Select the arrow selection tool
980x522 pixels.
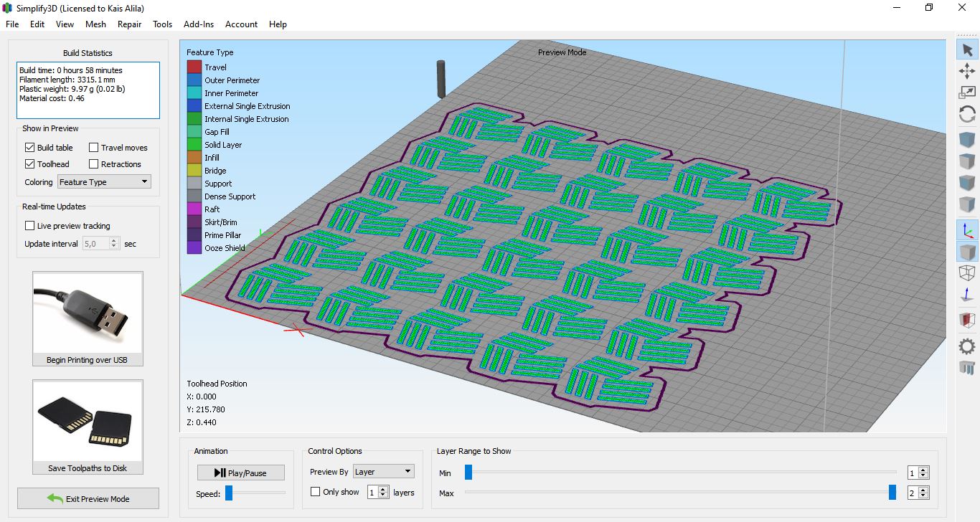tap(967, 49)
